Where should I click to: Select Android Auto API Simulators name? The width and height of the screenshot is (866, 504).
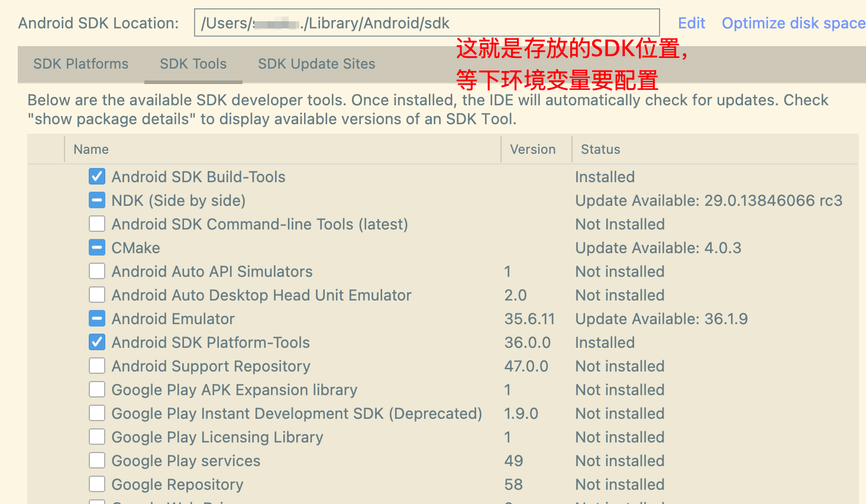[x=212, y=272]
